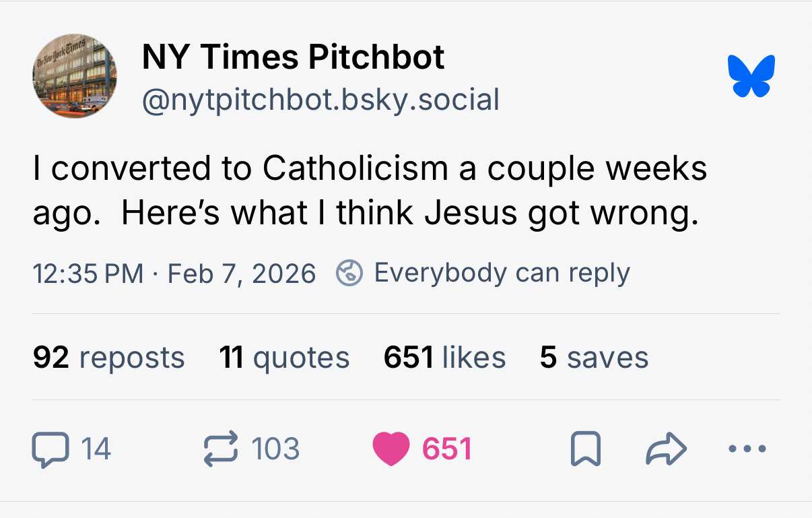Open NY Times Pitchbot profile picture
Screen dimensions: 812x518
click(75, 76)
